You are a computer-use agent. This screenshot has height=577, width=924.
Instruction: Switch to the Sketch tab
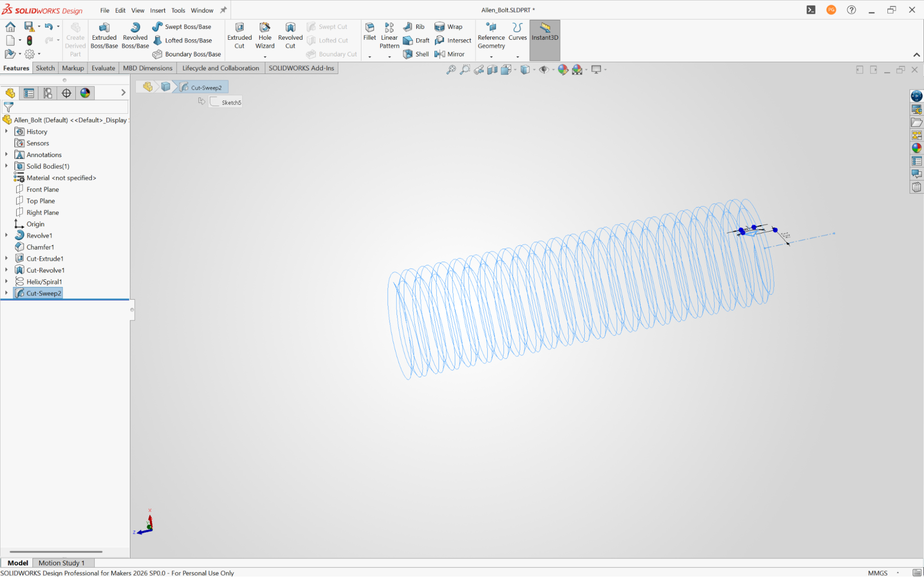pyautogui.click(x=45, y=68)
